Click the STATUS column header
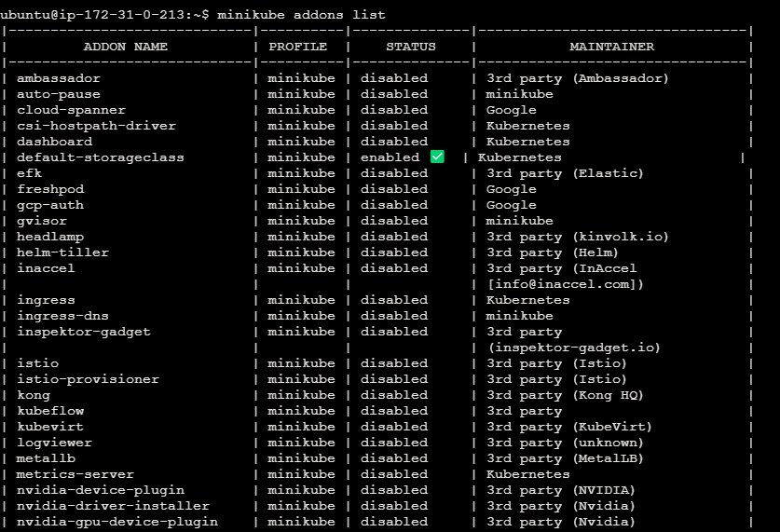This screenshot has width=780, height=532. (411, 47)
